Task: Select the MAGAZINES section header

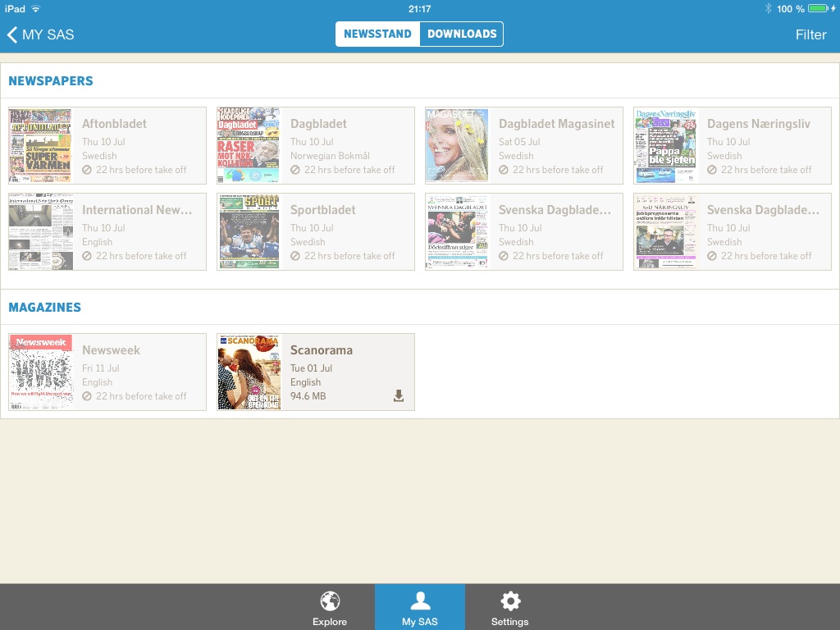Action: tap(45, 308)
